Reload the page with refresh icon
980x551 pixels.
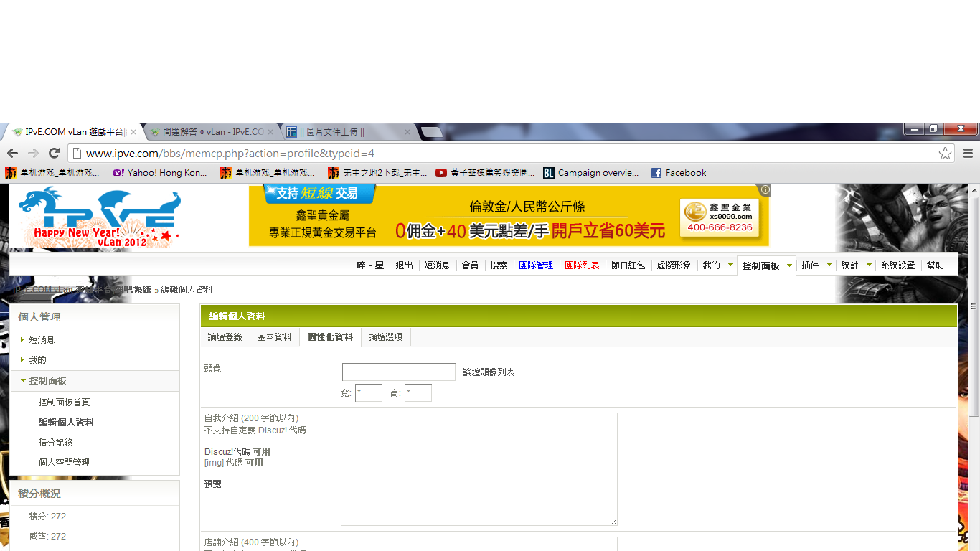[x=54, y=153]
